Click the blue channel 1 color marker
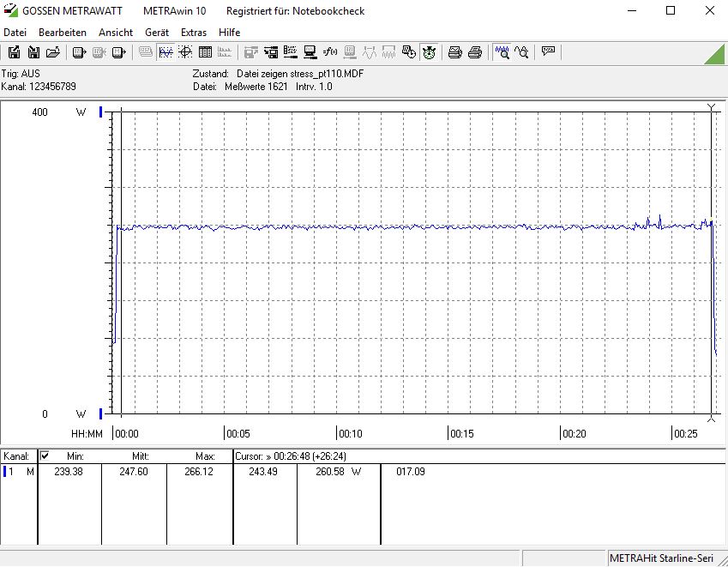Screen dimensions: 728x567 tap(4, 472)
